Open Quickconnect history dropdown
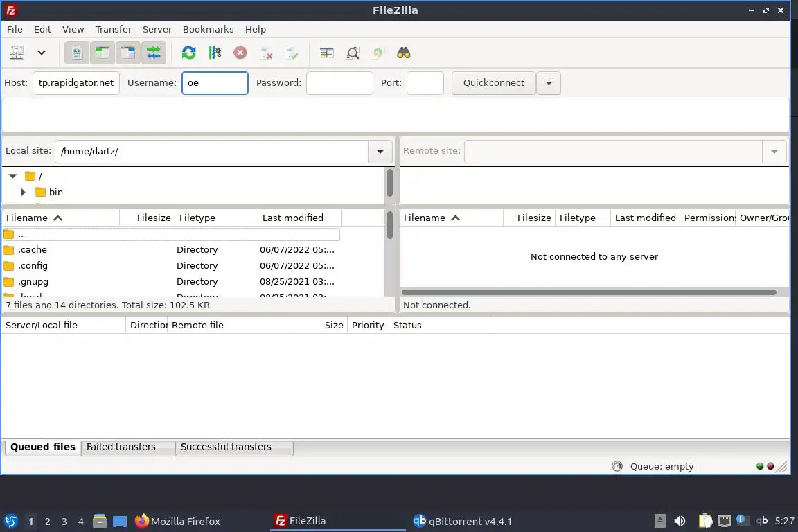Image resolution: width=798 pixels, height=532 pixels. [549, 83]
